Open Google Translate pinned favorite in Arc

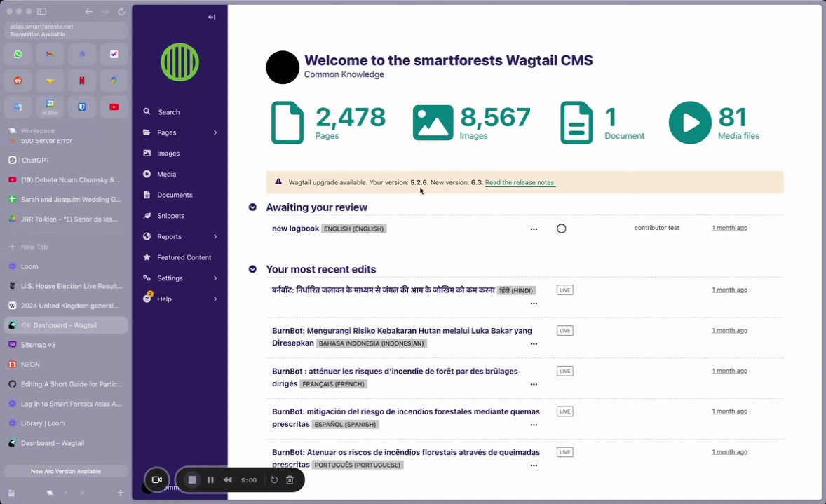pos(18,107)
